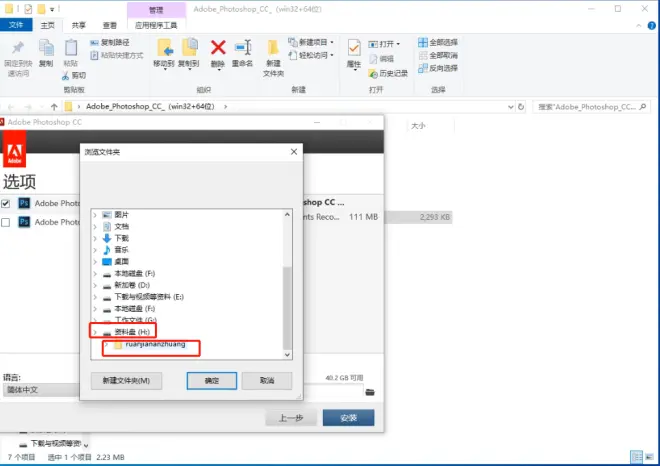
Task: Expand the 下载与视频等资料 (E:) drive node
Action: tap(95, 297)
